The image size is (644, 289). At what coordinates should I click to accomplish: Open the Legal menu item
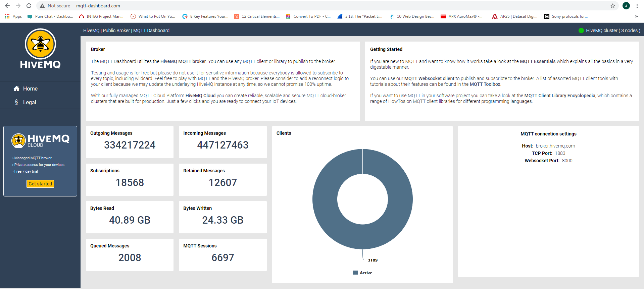click(40, 102)
